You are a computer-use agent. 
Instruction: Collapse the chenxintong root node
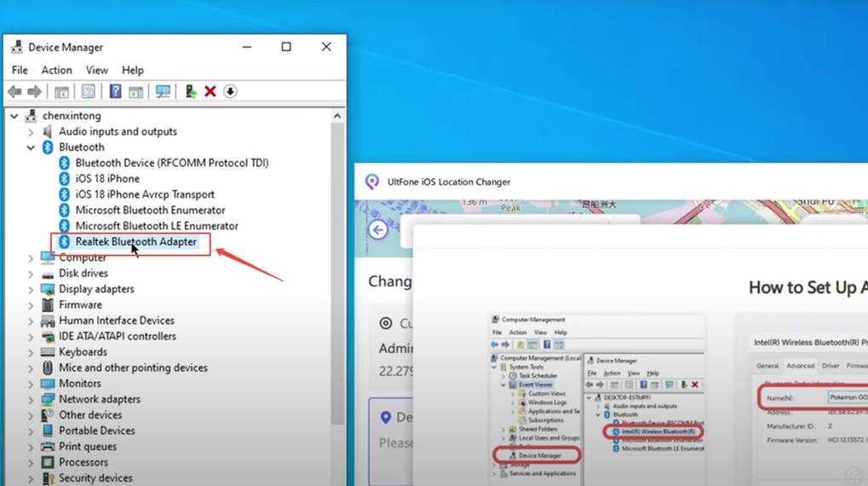pyautogui.click(x=14, y=116)
